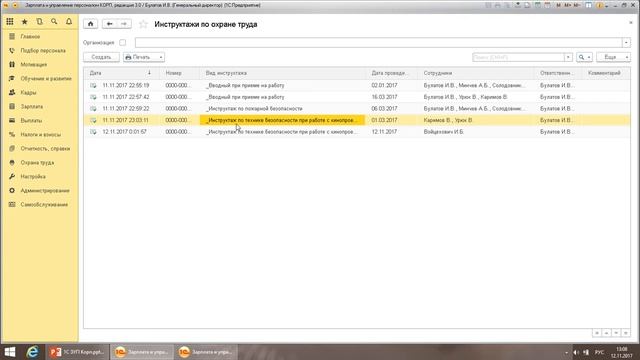Screen dimensions: 640x360
Task: Switch to the PowerPoint 1С ЗУП taskbar window
Action: pyautogui.click(x=77, y=352)
